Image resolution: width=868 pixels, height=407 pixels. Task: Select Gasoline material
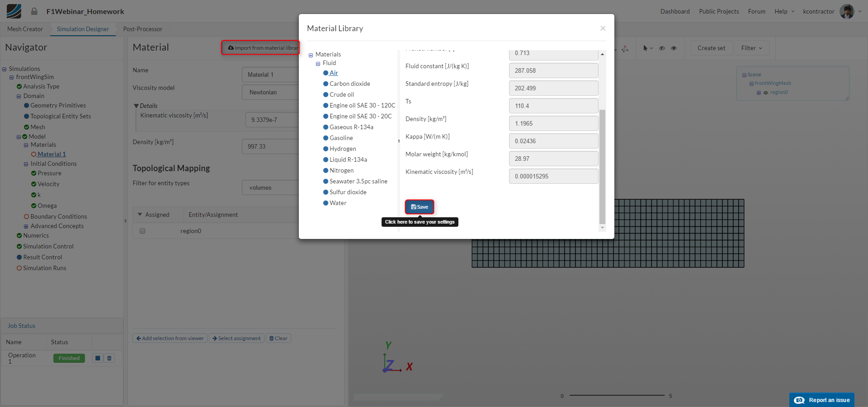coord(341,138)
